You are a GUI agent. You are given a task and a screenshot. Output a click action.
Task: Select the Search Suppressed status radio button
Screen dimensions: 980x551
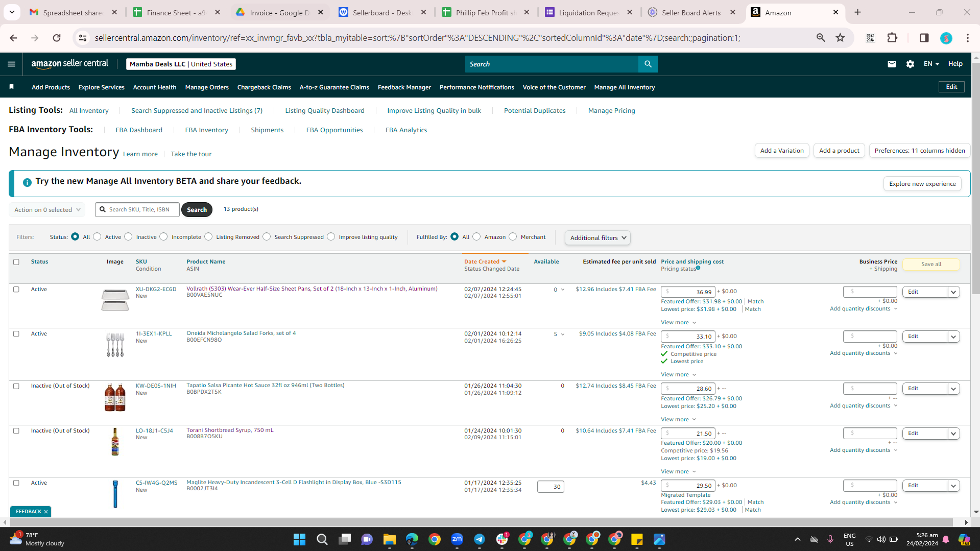pos(267,237)
